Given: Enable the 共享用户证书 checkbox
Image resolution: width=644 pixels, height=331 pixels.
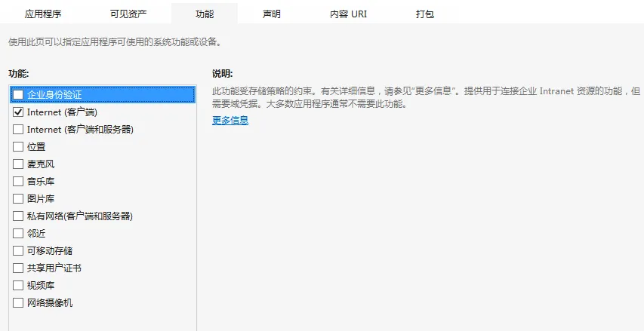Looking at the screenshot, I should (18, 268).
